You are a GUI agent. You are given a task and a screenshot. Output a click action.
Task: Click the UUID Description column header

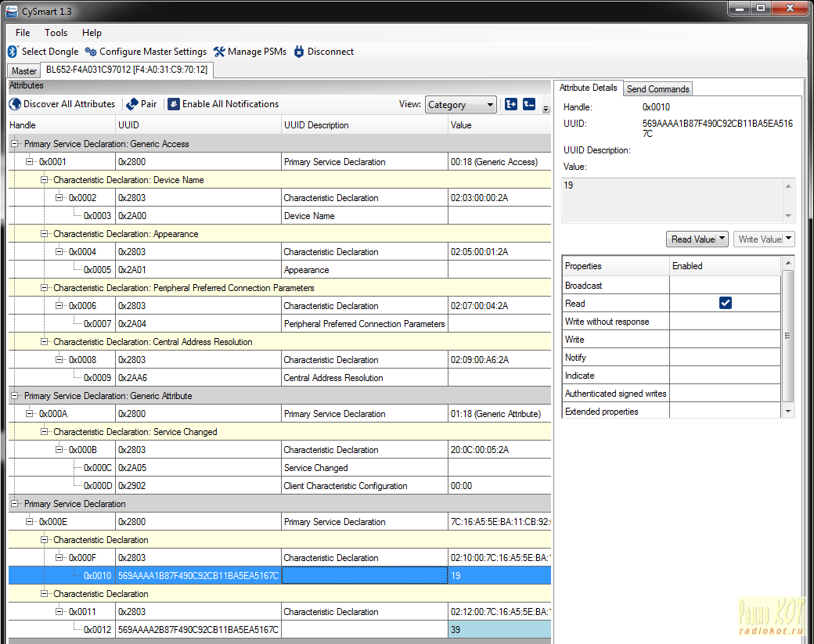tap(365, 125)
